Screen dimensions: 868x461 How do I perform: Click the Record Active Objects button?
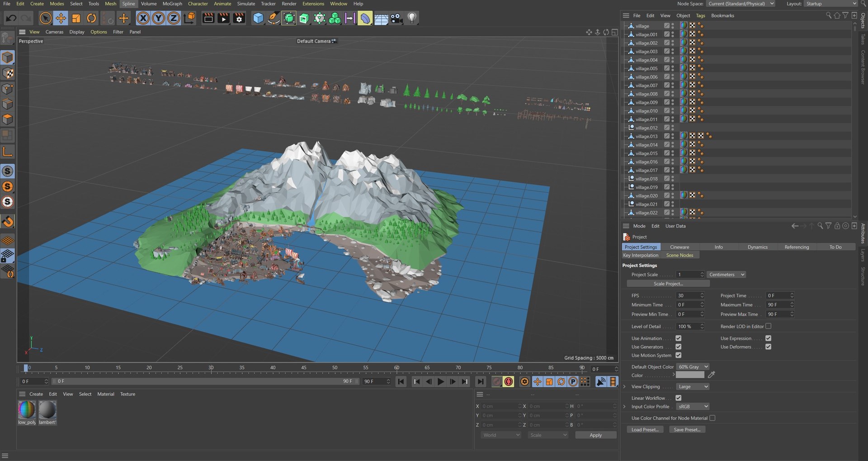tap(496, 382)
